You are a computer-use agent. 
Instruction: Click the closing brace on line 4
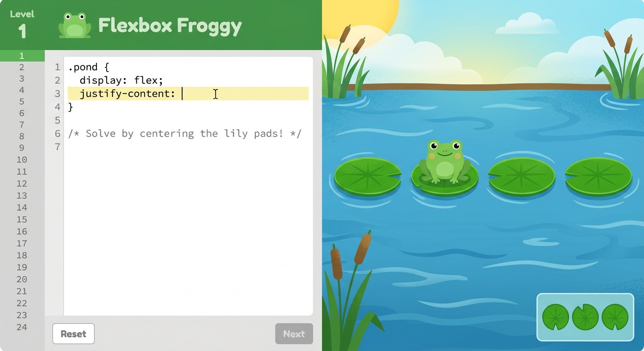[x=70, y=107]
